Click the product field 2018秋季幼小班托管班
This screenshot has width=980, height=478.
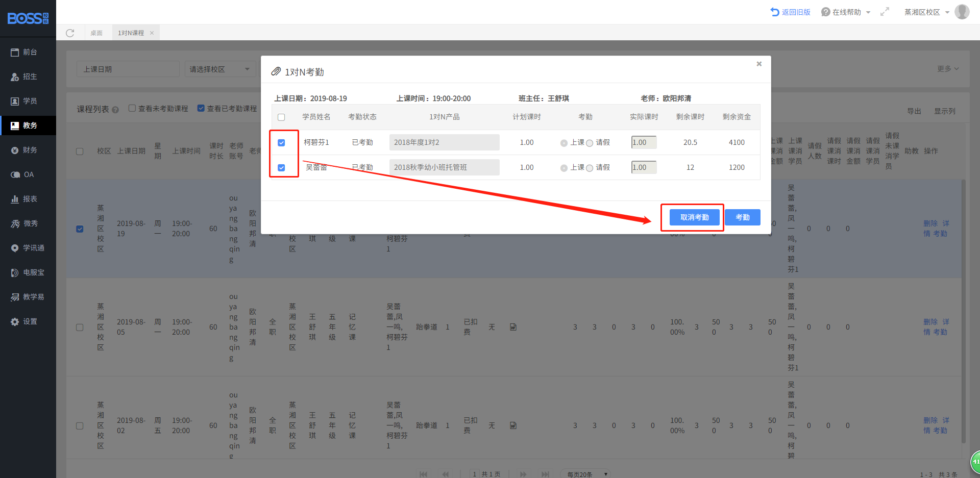(x=444, y=167)
